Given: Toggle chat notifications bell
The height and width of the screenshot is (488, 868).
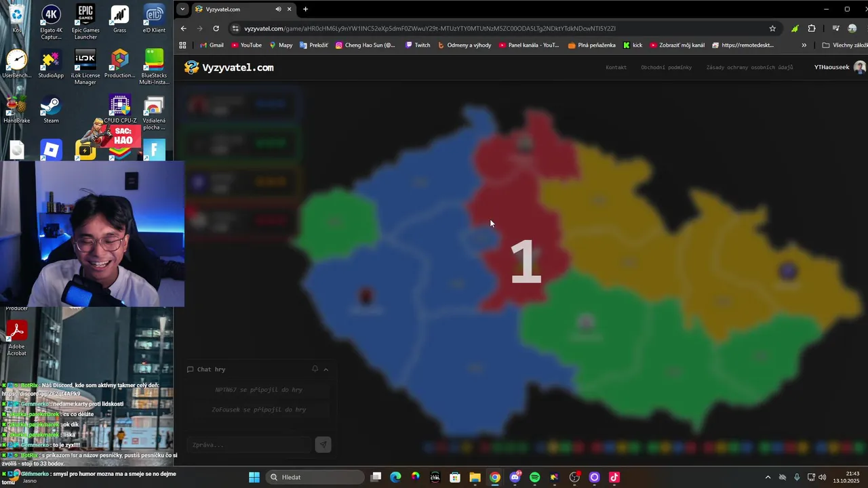Looking at the screenshot, I should [315, 369].
